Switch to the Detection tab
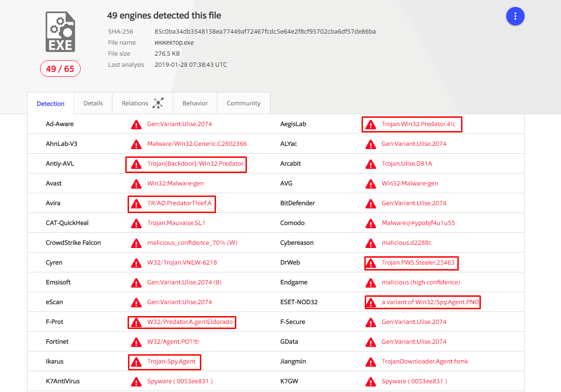This screenshot has width=561, height=392. click(x=51, y=104)
